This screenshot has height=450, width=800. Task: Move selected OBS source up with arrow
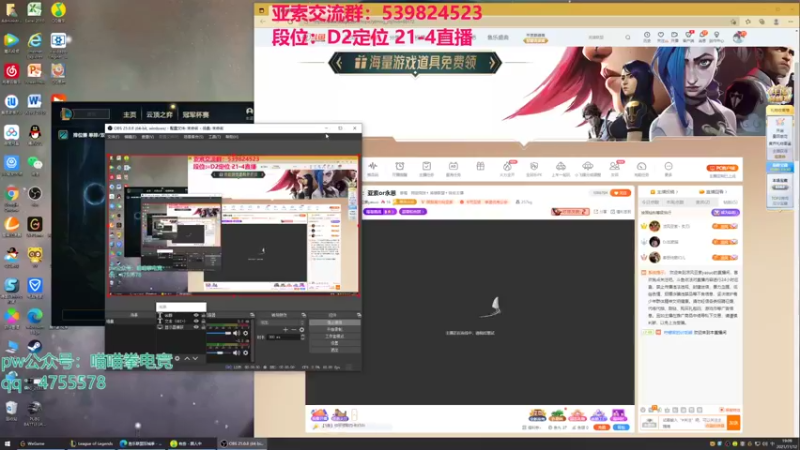187,359
